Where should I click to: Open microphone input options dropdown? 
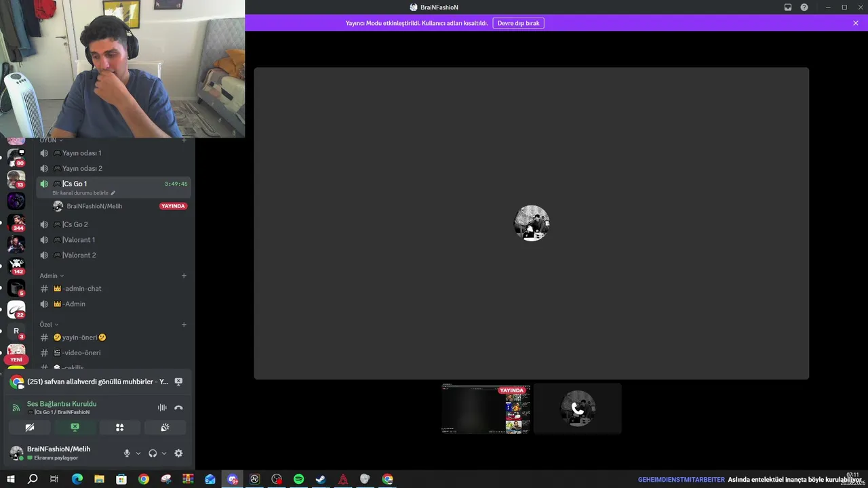(138, 453)
